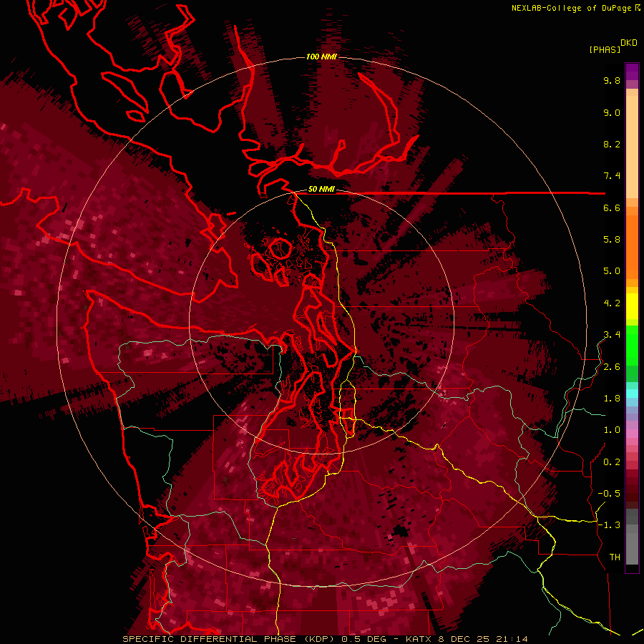Viewport: 644px width, 644px height.
Task: Click the 0.2 legend value
Action: click(x=612, y=462)
